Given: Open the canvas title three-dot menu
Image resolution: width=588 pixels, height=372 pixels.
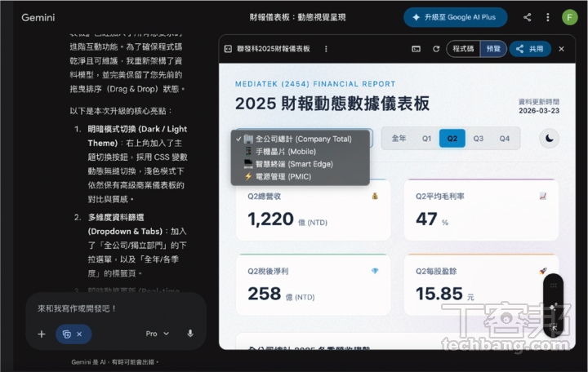Looking at the screenshot, I should [326, 49].
